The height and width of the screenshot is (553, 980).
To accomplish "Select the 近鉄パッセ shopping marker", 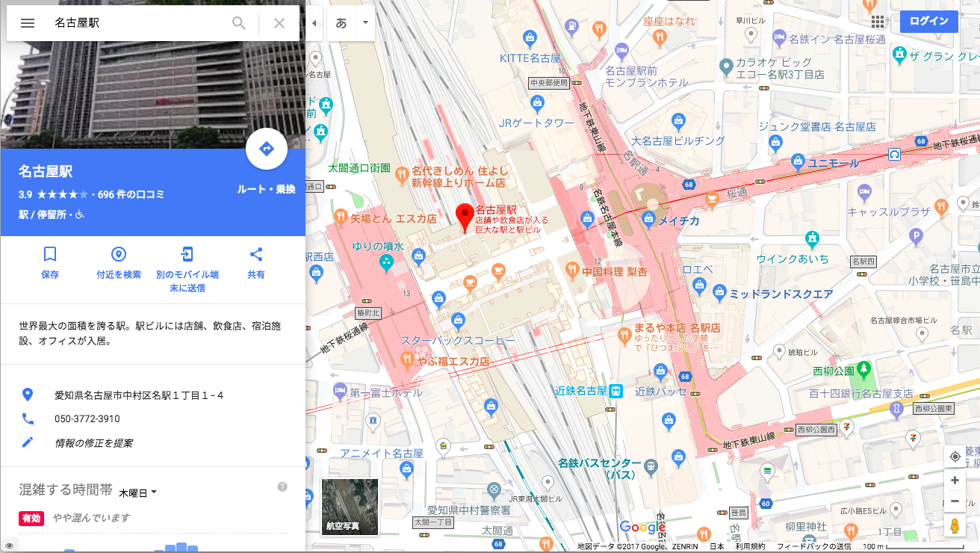I will click(x=660, y=371).
